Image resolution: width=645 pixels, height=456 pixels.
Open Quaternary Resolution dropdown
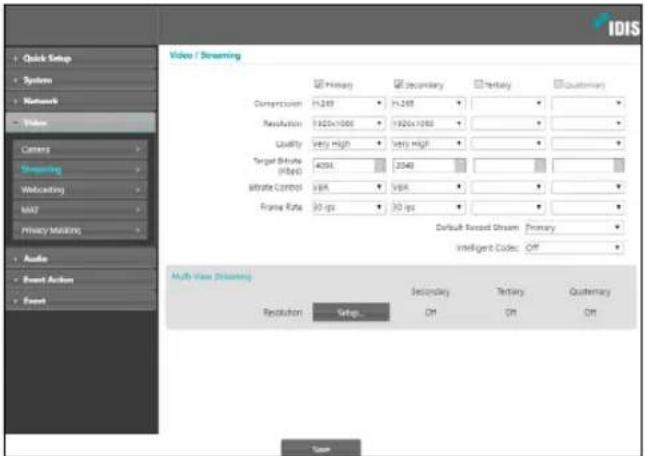588,123
